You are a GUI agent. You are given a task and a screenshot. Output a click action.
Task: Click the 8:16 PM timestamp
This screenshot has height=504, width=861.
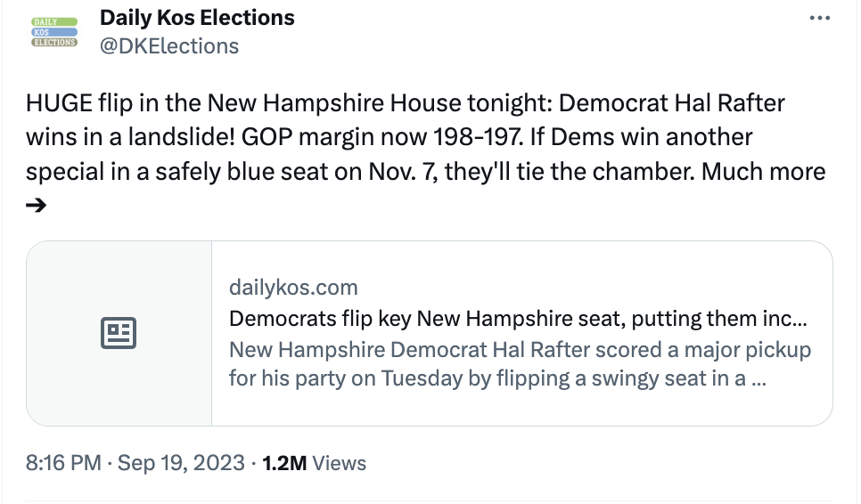click(62, 463)
